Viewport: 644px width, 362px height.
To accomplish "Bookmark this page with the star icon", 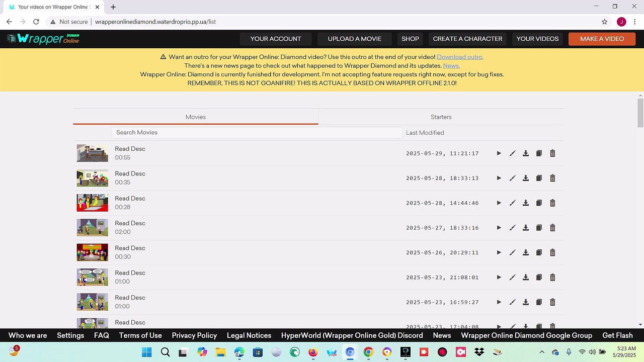I will coord(605,22).
